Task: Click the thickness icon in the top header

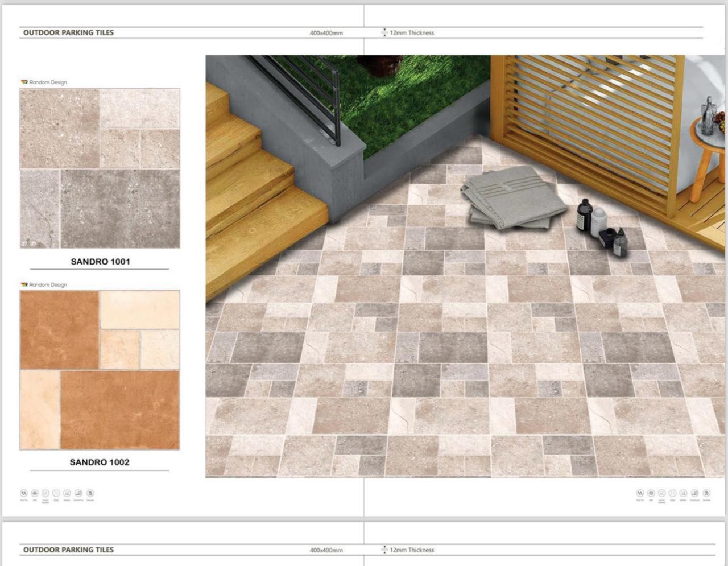Action: (384, 32)
